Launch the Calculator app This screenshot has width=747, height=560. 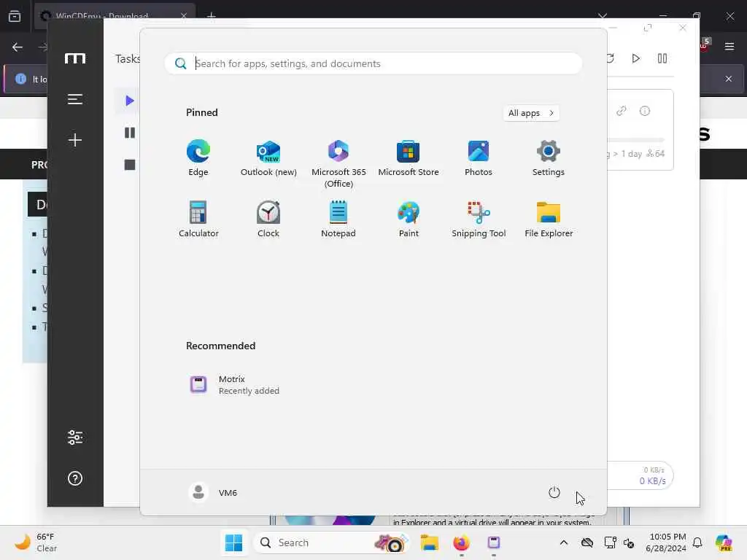tap(198, 219)
